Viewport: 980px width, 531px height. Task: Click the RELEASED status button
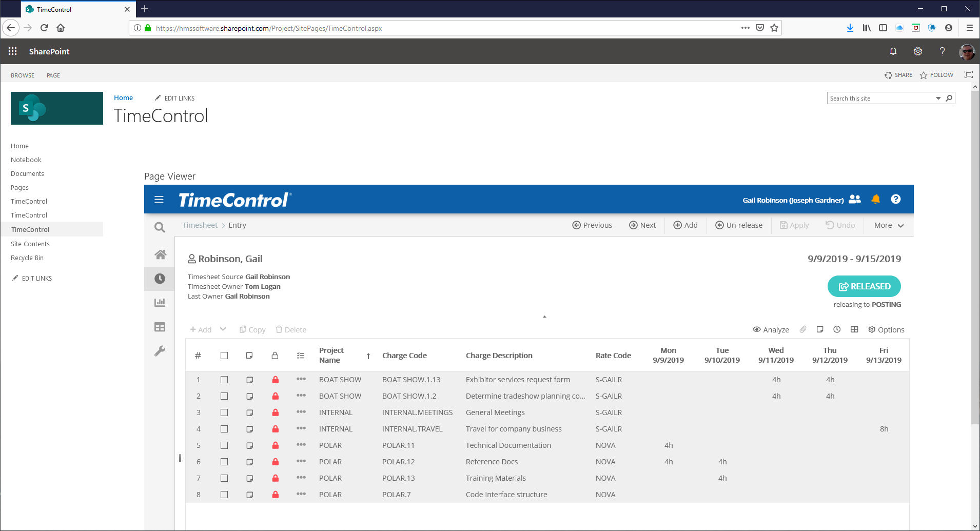click(x=864, y=286)
